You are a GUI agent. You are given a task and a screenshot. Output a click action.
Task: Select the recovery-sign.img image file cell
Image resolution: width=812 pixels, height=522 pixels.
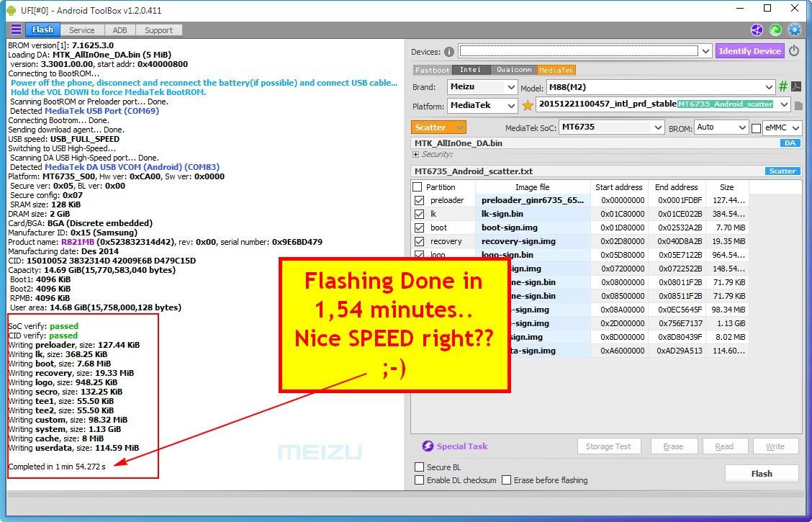pos(533,241)
